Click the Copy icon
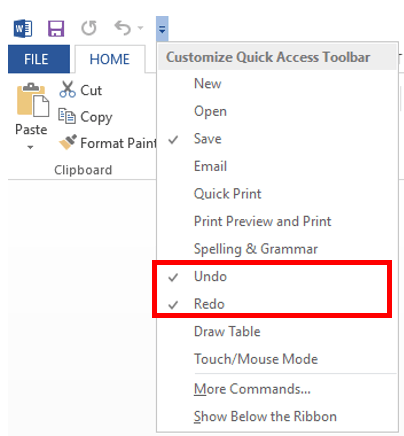Image resolution: width=404 pixels, height=436 pixels. click(67, 116)
